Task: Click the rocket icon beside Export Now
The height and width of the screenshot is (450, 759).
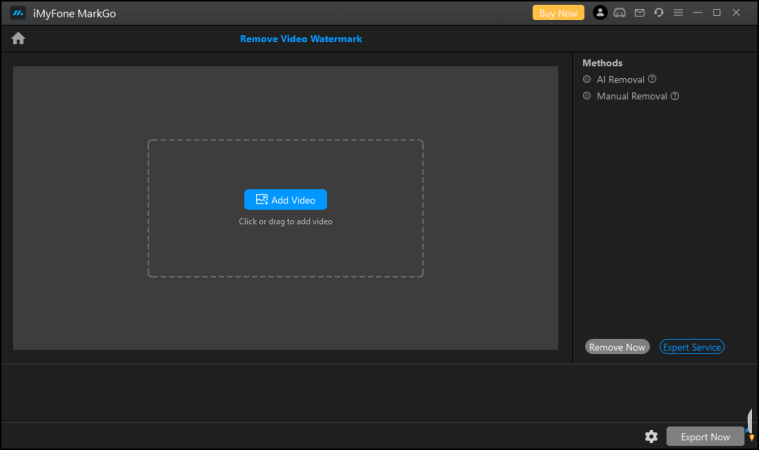Action: click(750, 425)
